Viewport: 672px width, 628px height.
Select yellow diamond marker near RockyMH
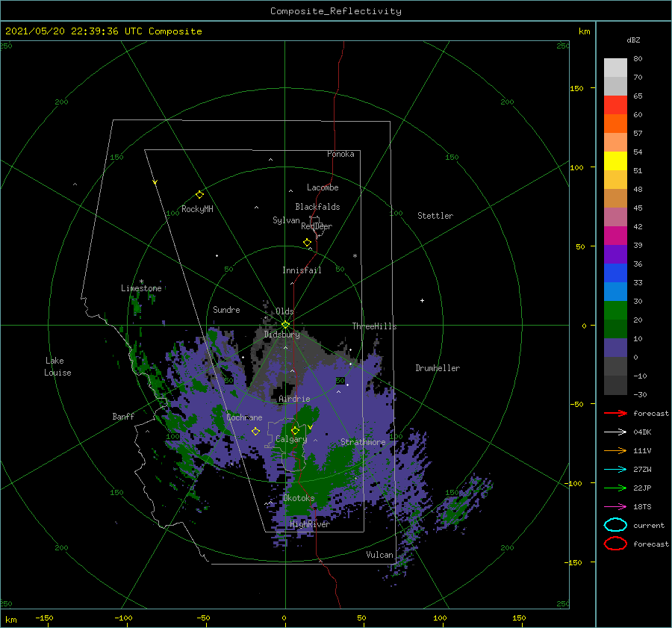click(x=199, y=195)
